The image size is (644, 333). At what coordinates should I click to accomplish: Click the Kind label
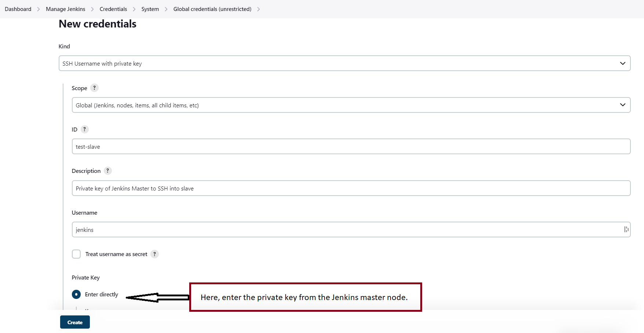(x=64, y=46)
